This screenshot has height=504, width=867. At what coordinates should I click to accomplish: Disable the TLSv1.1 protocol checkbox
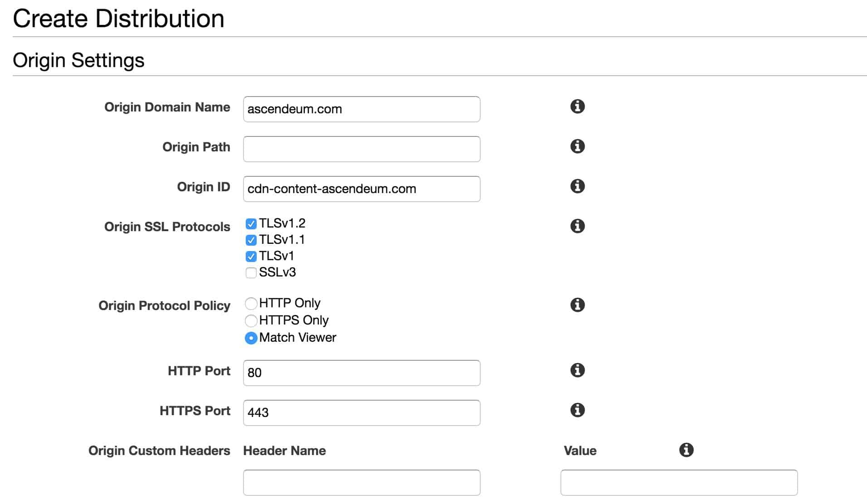pyautogui.click(x=251, y=239)
